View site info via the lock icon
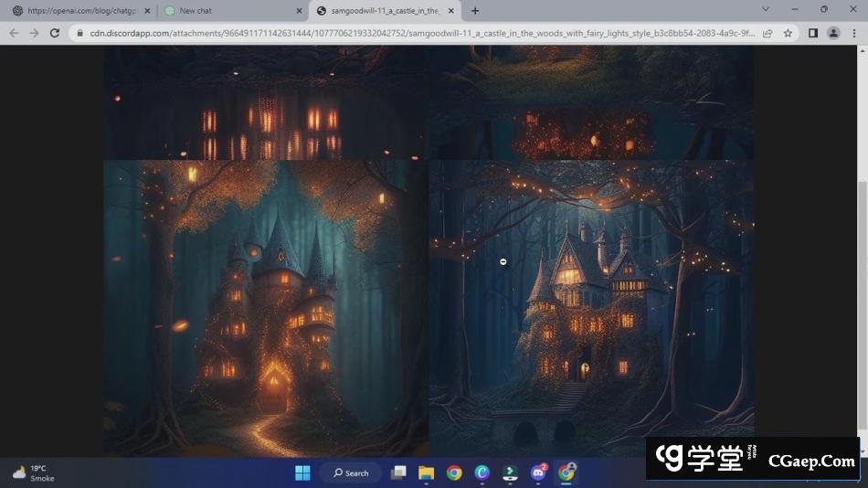The height and width of the screenshot is (488, 868). tap(79, 33)
